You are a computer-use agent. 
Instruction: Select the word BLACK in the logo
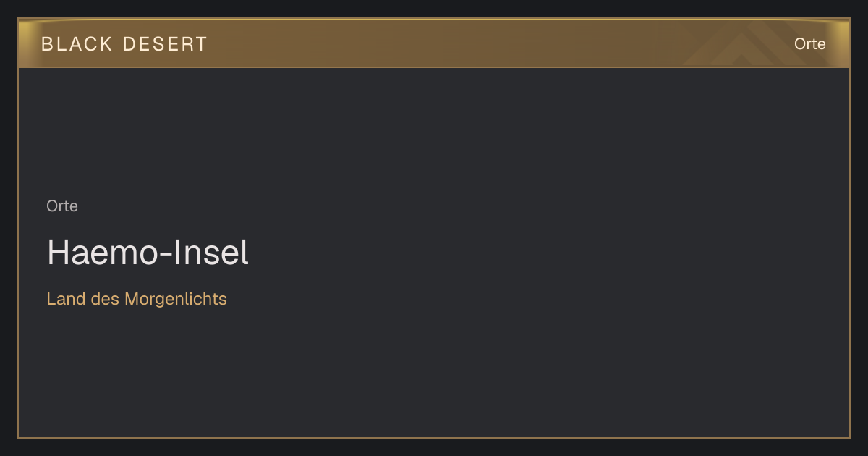[77, 44]
